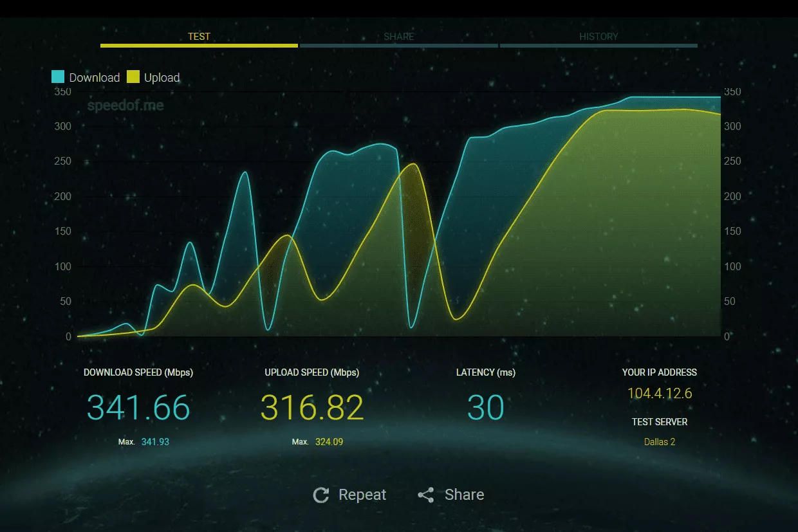Click the Latency reading of 30 ms
This screenshot has height=532, width=798.
tap(485, 407)
